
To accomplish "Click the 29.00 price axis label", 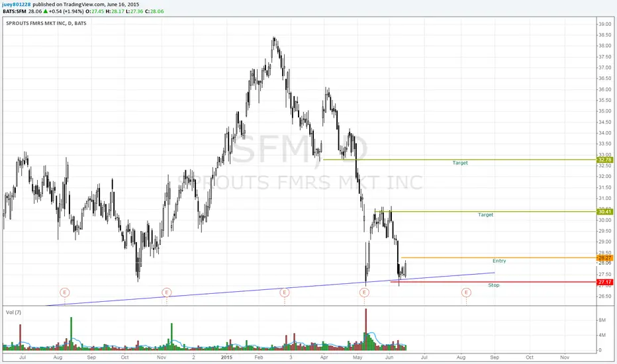I will (605, 242).
